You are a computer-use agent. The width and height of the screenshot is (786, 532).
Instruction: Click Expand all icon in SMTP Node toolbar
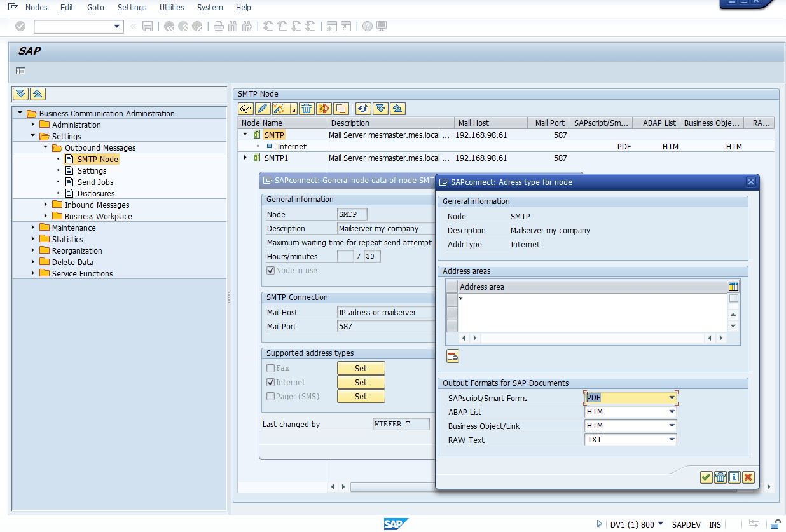tap(380, 108)
